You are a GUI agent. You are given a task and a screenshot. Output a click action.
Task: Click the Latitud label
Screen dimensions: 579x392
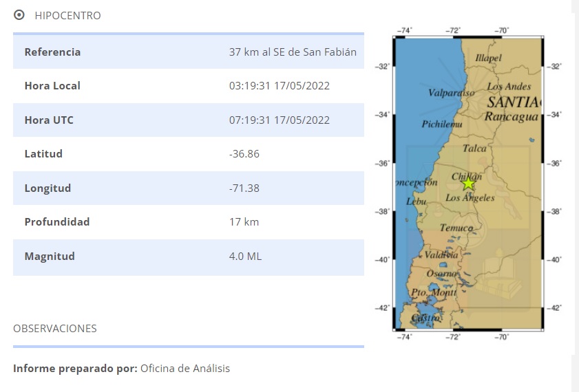43,153
